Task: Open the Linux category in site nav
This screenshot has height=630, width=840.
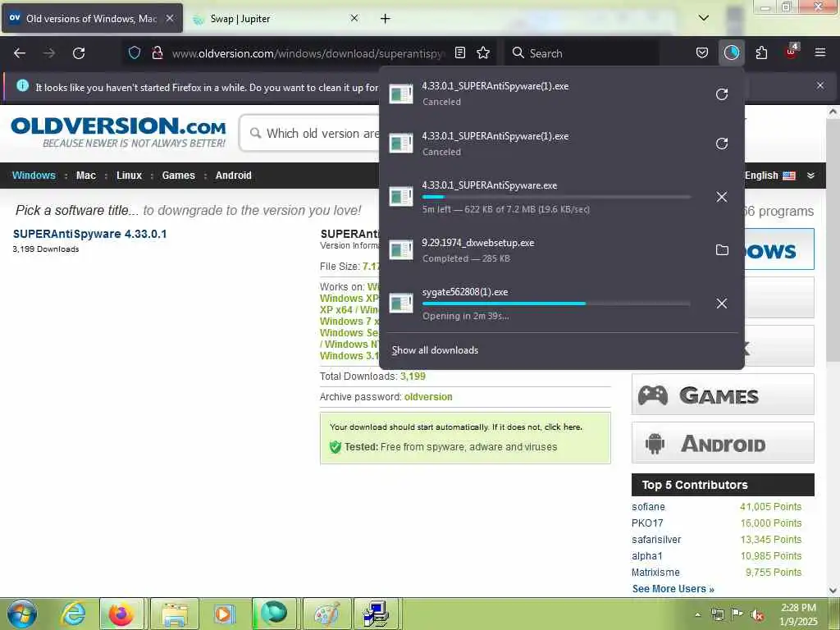Action: [x=129, y=176]
